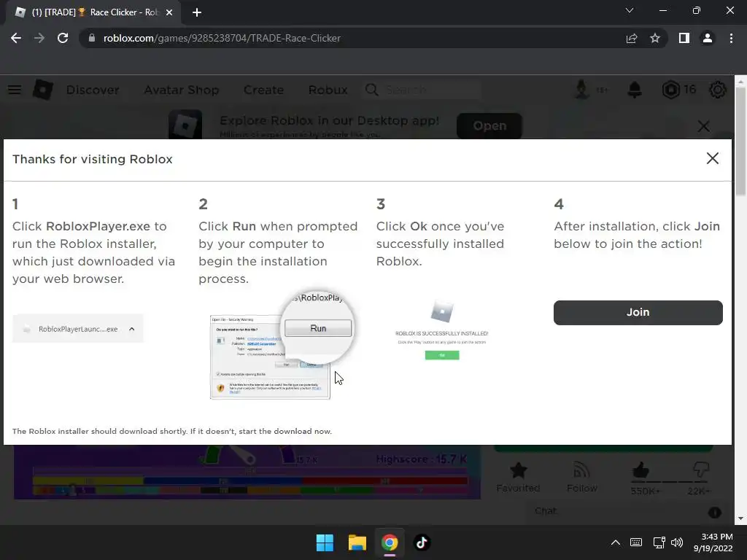
Task: Open Discover in Roblox nav
Action: coord(93,90)
